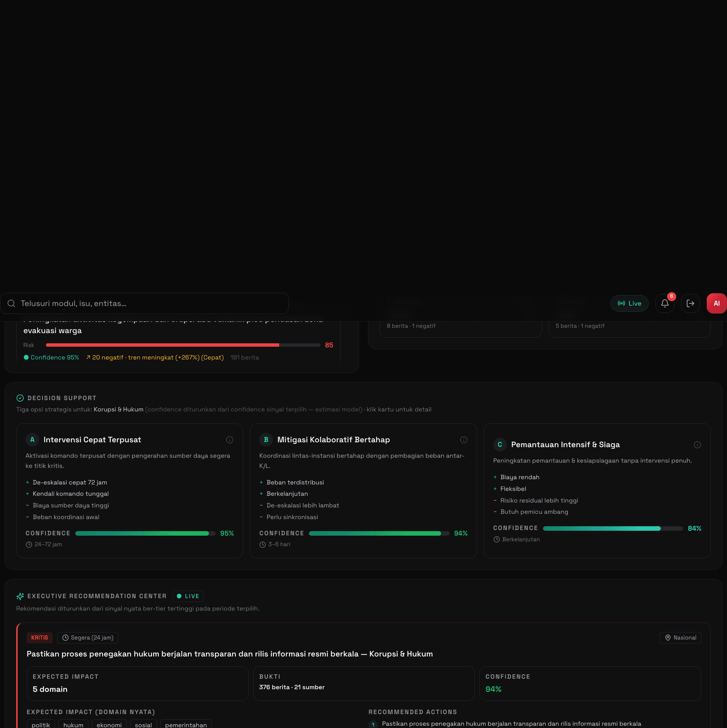Click the 'Korupsi & Hukum' topic in Decision Support
Image resolution: width=727 pixels, height=728 pixels.
point(118,409)
